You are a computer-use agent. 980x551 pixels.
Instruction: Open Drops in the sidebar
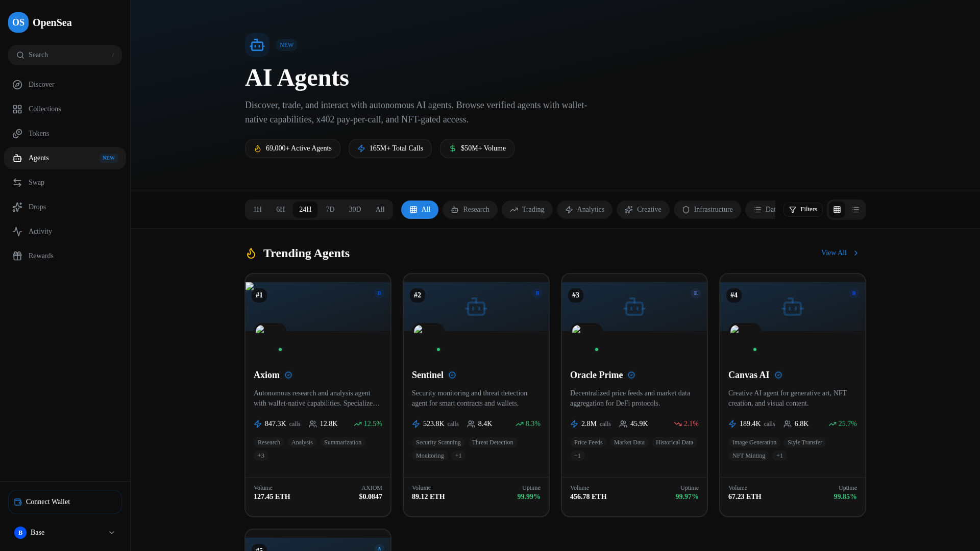pos(65,207)
